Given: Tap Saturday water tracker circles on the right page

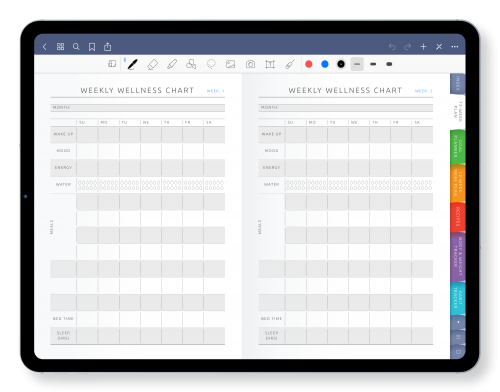Looking at the screenshot, I should pos(422,185).
